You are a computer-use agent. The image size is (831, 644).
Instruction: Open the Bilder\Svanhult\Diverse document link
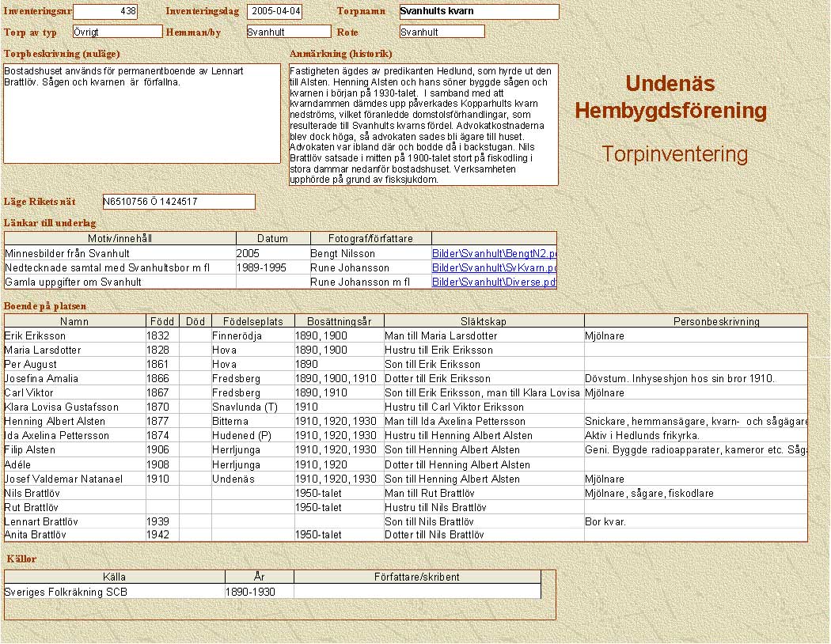(494, 282)
